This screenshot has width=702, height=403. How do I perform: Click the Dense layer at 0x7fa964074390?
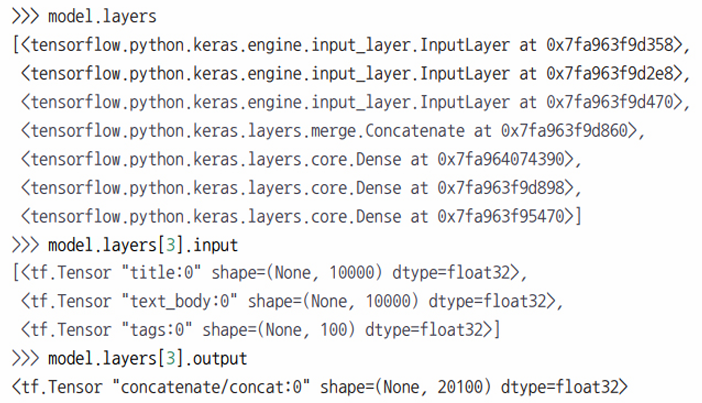coord(301,160)
